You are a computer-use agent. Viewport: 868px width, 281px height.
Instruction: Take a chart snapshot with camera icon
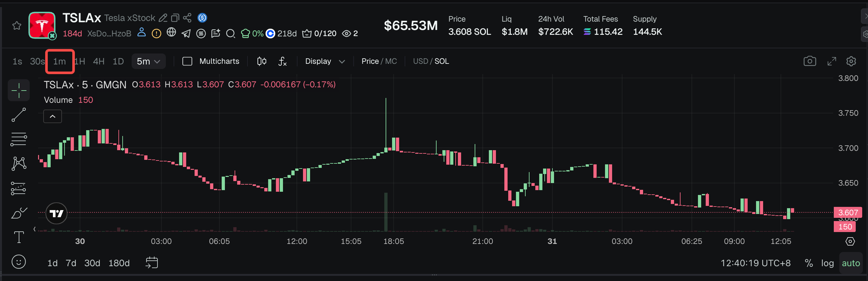[x=809, y=61]
